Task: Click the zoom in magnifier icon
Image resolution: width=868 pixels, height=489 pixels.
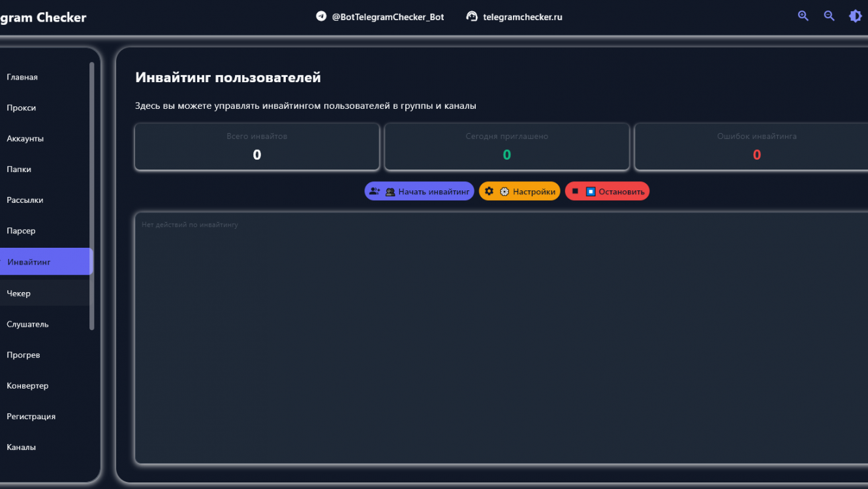Action: [x=803, y=16]
